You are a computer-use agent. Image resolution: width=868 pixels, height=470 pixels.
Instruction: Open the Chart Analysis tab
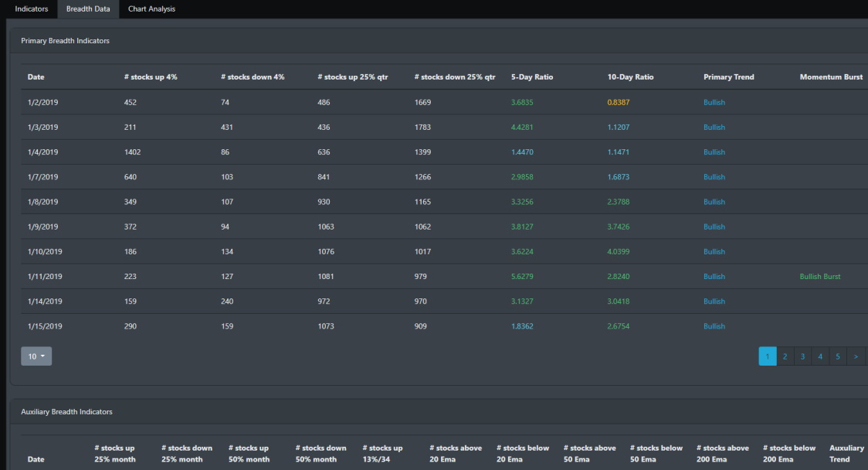point(151,9)
